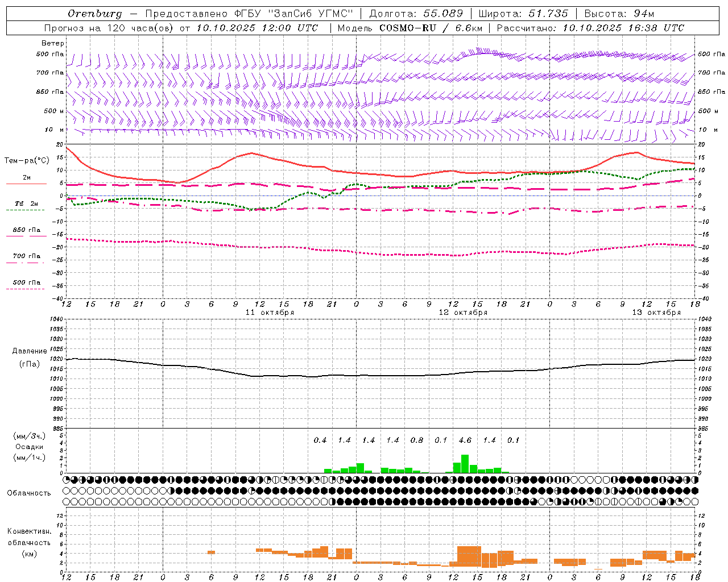Click the "Высота: 94м" elevation value
The width and height of the screenshot is (728, 582).
pyautogui.click(x=619, y=14)
